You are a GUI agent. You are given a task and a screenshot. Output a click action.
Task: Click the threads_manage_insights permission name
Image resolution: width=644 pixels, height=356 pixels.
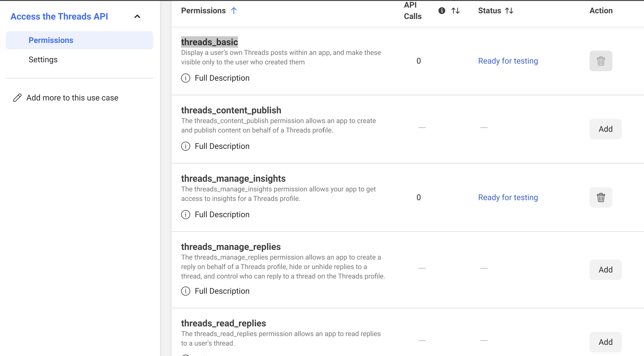click(x=233, y=178)
